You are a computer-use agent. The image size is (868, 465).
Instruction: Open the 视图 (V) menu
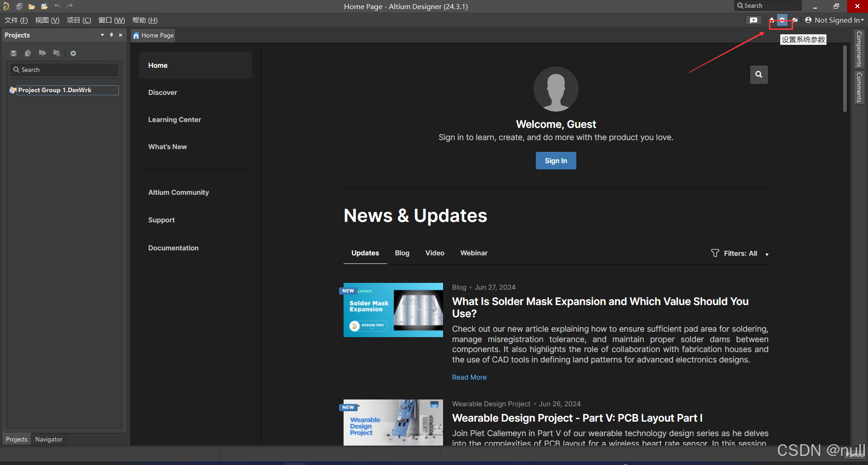pos(47,20)
